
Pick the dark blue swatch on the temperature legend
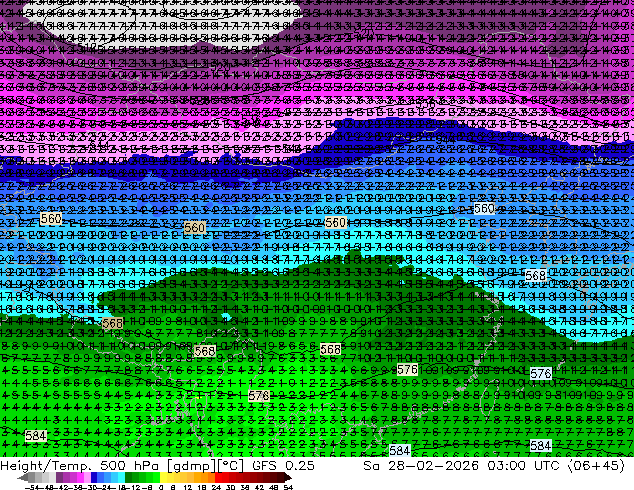click(x=94, y=478)
